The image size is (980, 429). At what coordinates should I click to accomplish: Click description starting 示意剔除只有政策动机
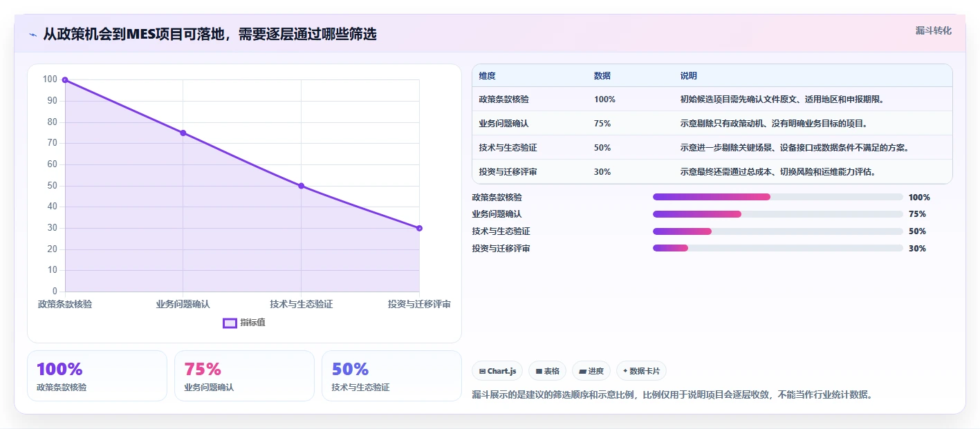(x=774, y=124)
